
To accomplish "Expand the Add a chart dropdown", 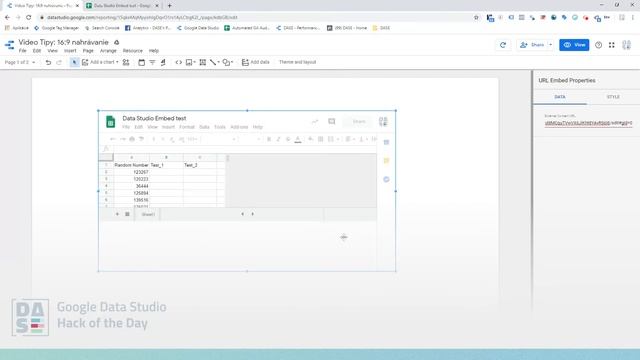I will (117, 62).
